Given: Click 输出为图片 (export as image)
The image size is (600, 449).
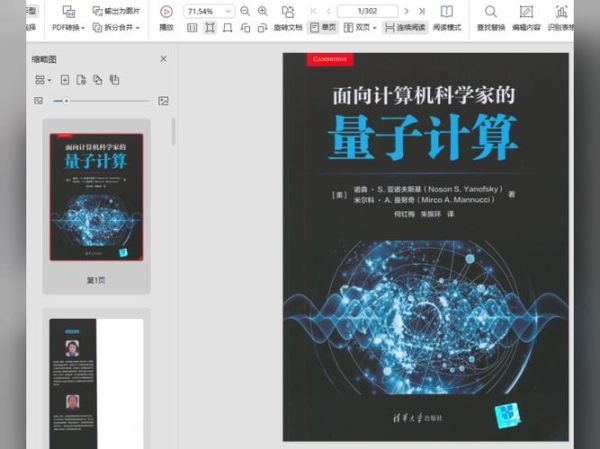Looking at the screenshot, I should [116, 11].
